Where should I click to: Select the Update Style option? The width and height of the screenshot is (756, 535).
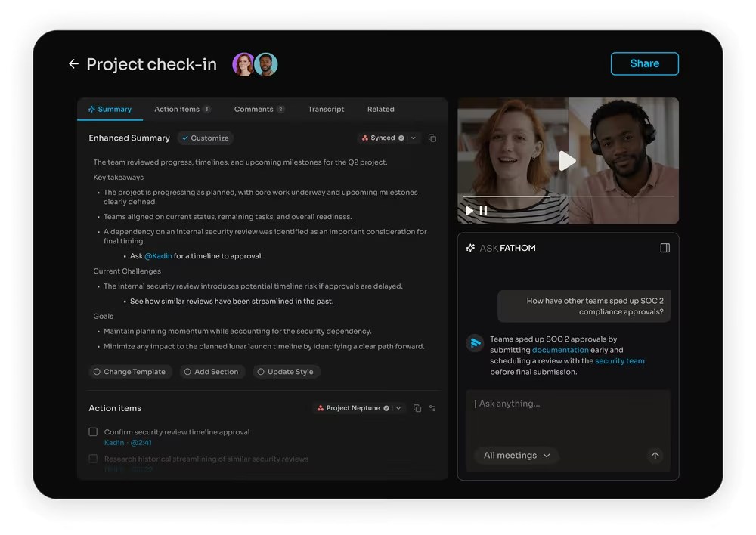click(x=286, y=372)
